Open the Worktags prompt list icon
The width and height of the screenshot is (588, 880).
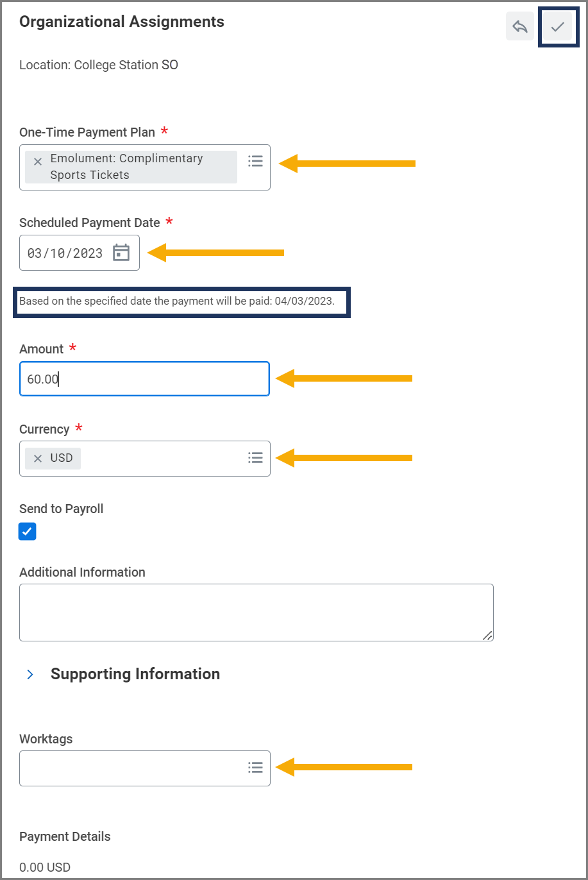coord(256,767)
